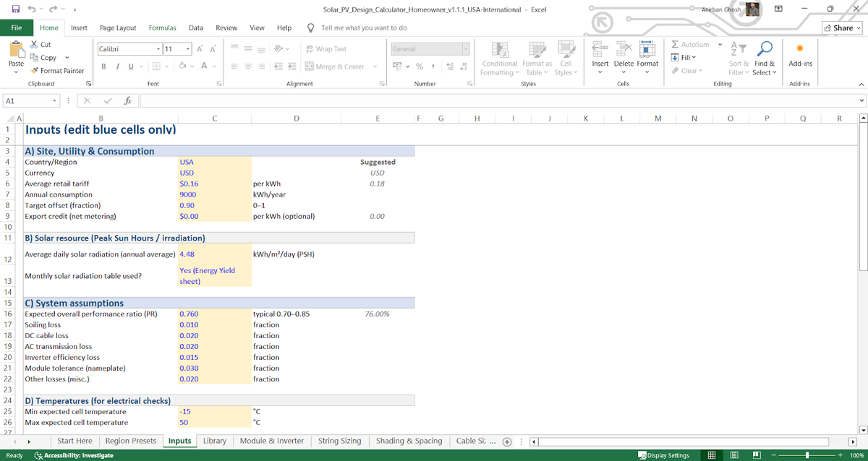This screenshot has width=868, height=461.
Task: Click the Insert cells icon
Action: [x=600, y=49]
